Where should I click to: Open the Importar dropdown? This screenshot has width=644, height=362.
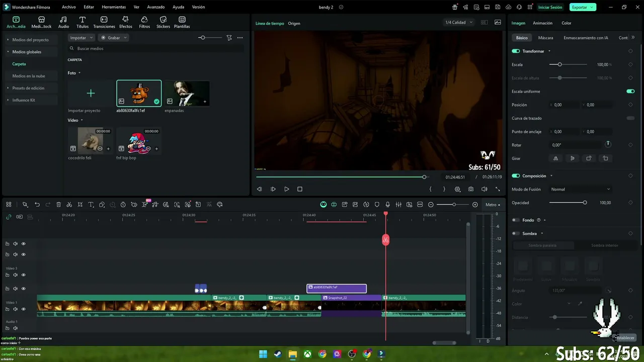point(82,38)
